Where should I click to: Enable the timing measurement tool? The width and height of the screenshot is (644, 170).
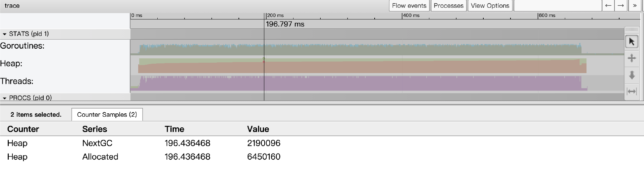[632, 91]
